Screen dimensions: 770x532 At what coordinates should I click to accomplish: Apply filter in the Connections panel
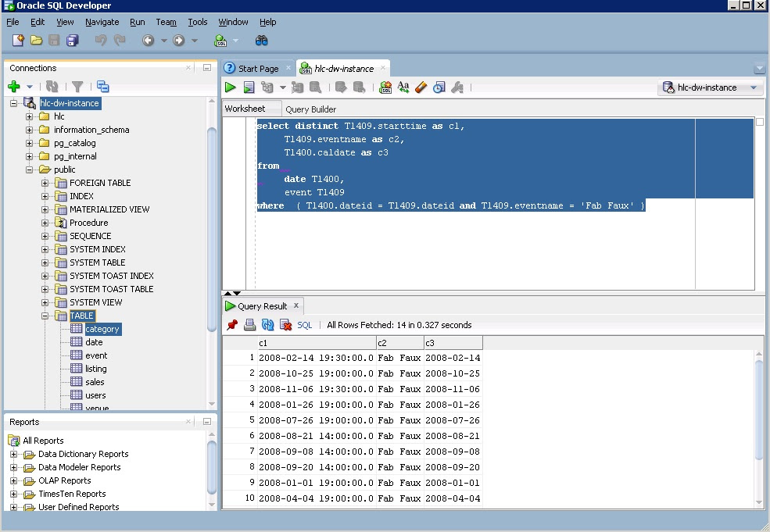tap(77, 87)
